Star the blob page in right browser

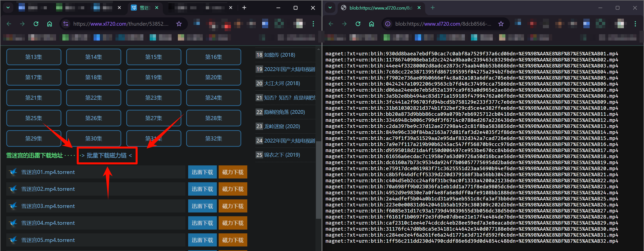point(501,24)
